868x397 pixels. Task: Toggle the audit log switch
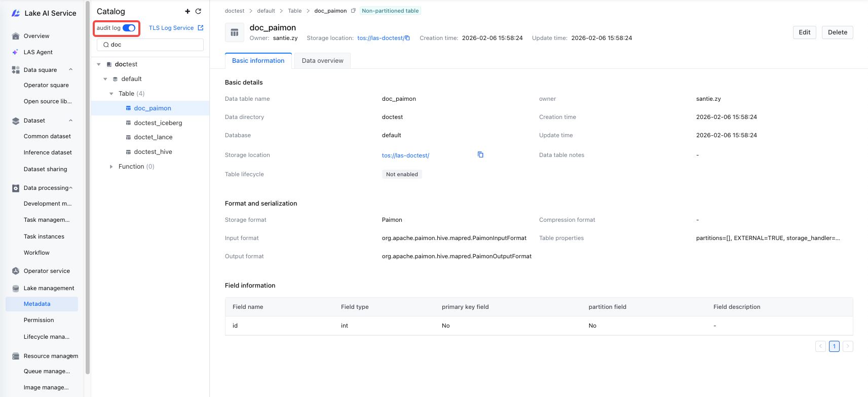click(129, 28)
